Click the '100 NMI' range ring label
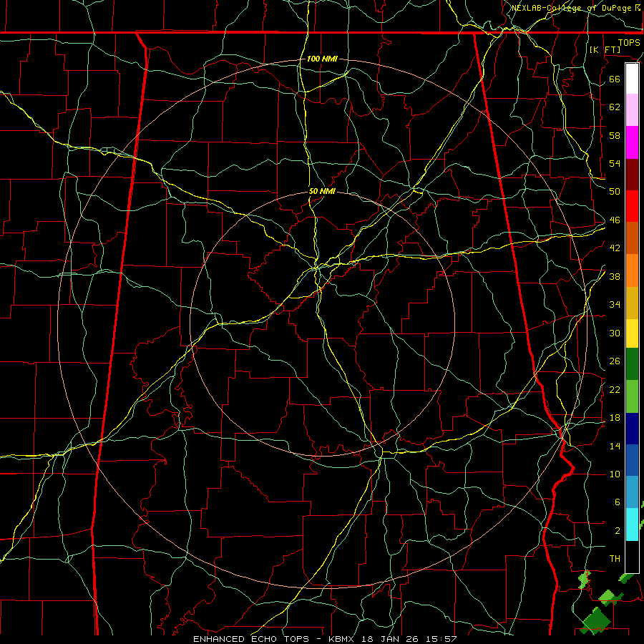The height and width of the screenshot is (644, 644). point(322,59)
